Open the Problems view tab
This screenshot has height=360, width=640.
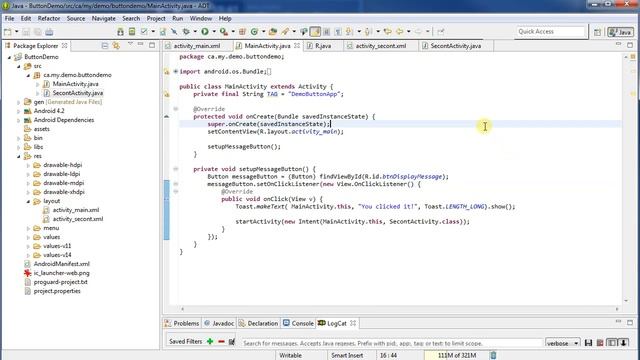coord(182,323)
